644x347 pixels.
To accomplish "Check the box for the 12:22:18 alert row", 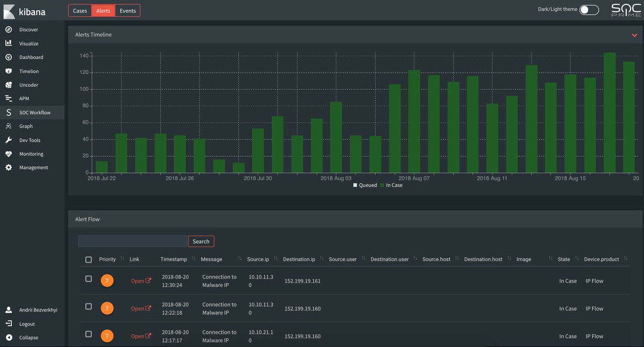I will coord(89,306).
